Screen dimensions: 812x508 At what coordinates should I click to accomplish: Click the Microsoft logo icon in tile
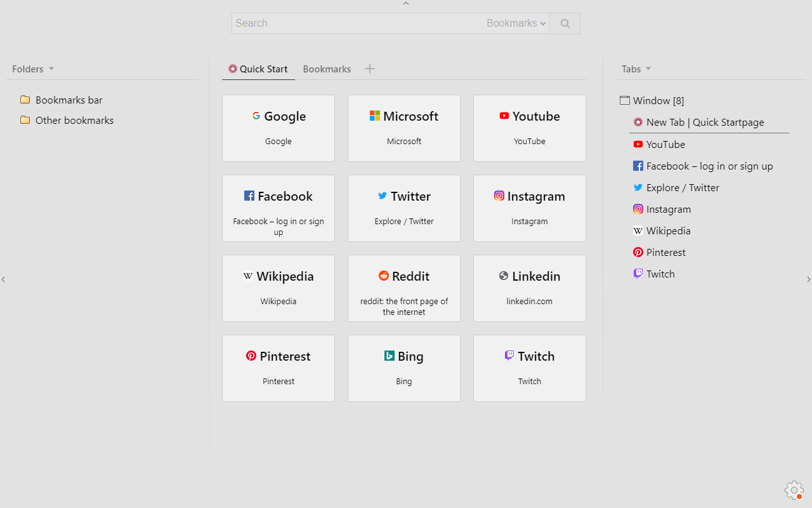[375, 116]
